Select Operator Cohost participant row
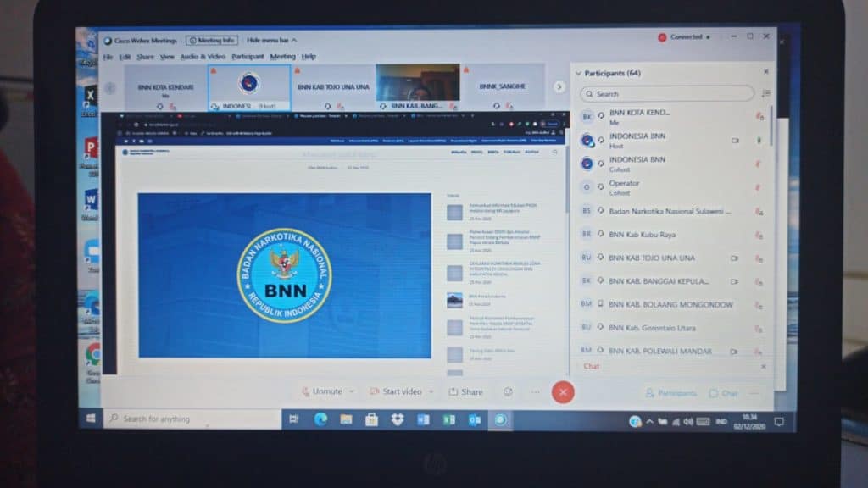This screenshot has width=868, height=488. [672, 187]
